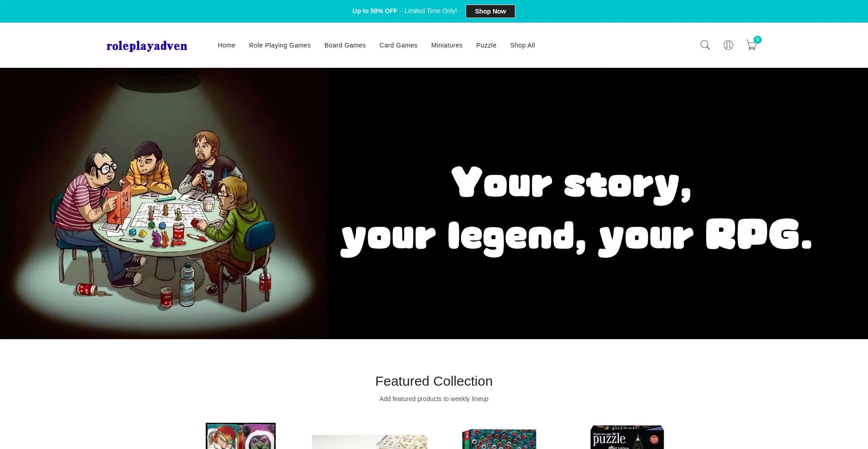Select the Puzzle menu item
This screenshot has width=868, height=449.
tap(486, 45)
